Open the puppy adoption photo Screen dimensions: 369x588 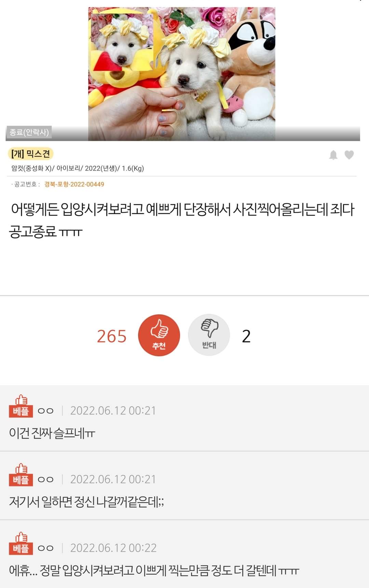[182, 74]
